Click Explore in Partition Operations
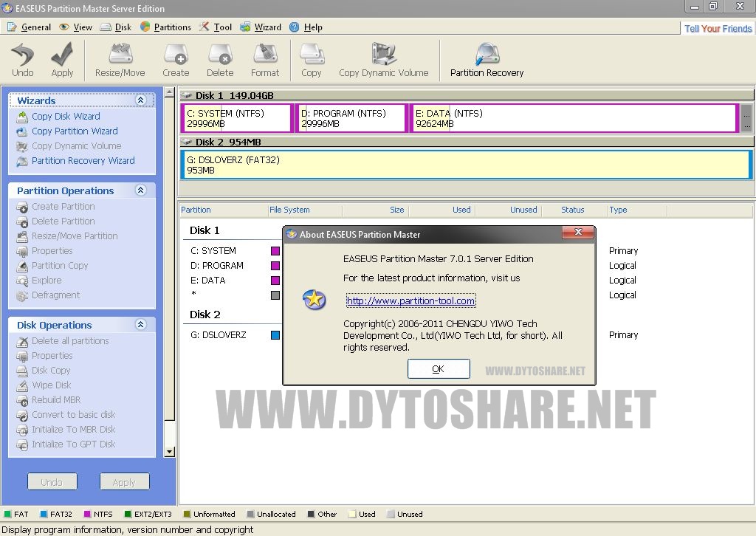 pyautogui.click(x=39, y=280)
